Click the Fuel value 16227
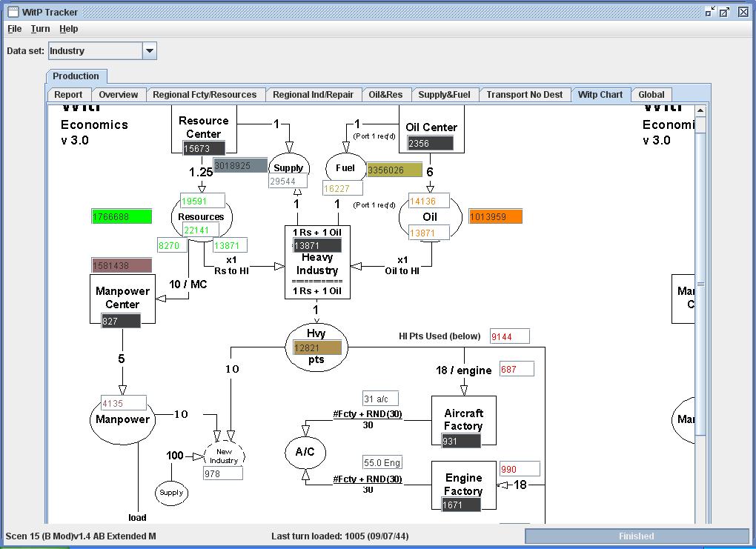The width and height of the screenshot is (756, 549). coord(342,188)
